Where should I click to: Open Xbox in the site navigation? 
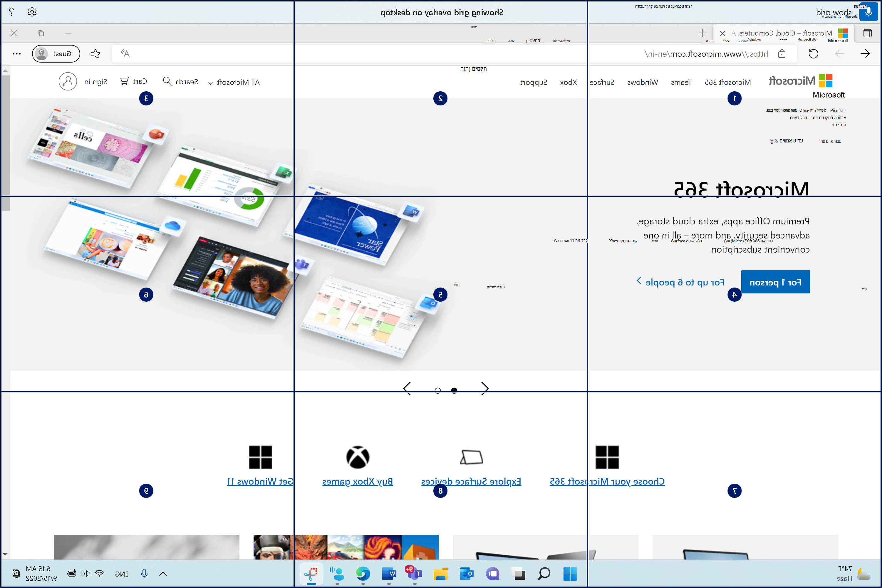(x=569, y=82)
